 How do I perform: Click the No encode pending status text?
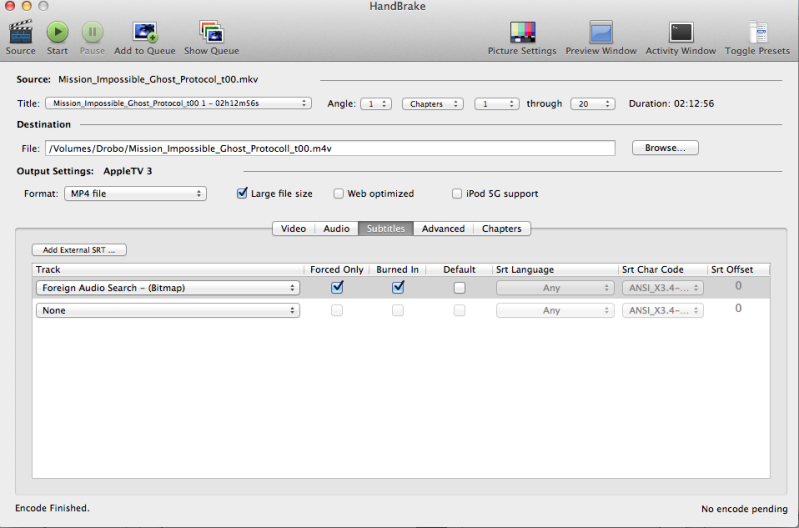click(x=744, y=509)
